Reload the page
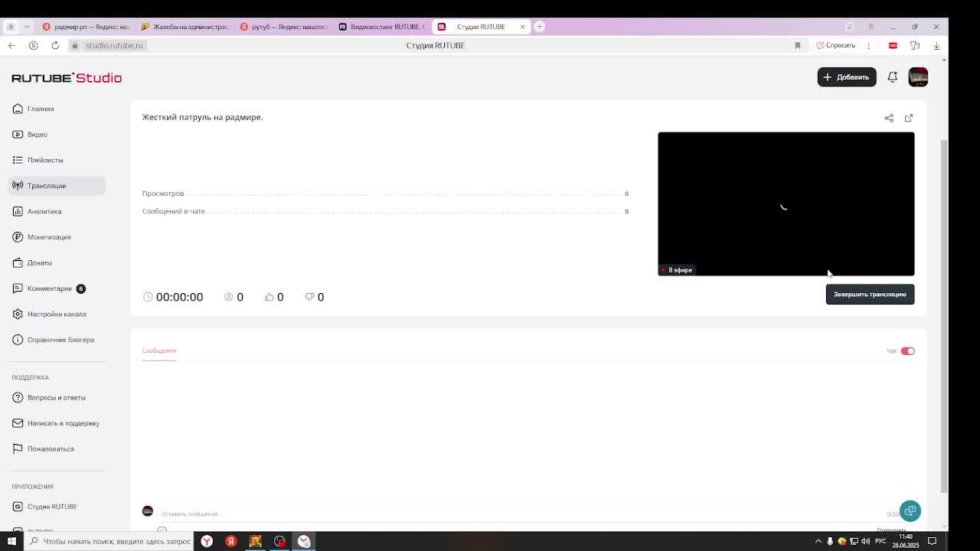 [x=55, y=46]
